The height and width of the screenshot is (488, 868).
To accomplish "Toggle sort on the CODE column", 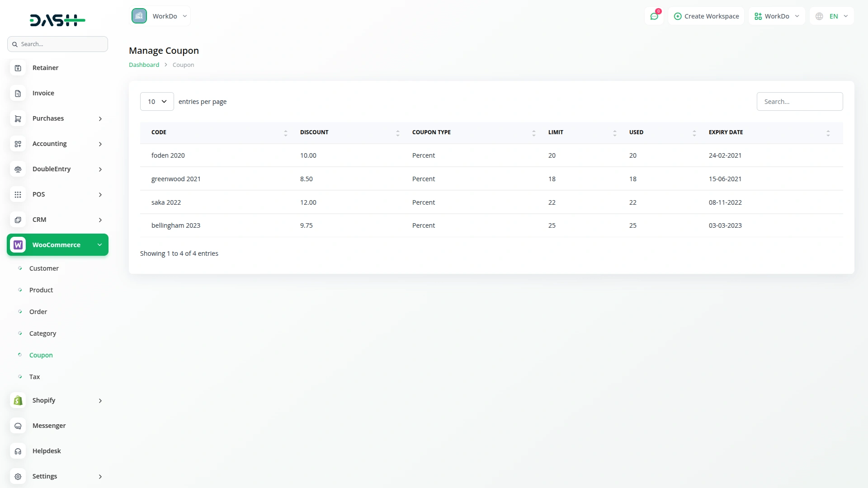I will coord(285,132).
